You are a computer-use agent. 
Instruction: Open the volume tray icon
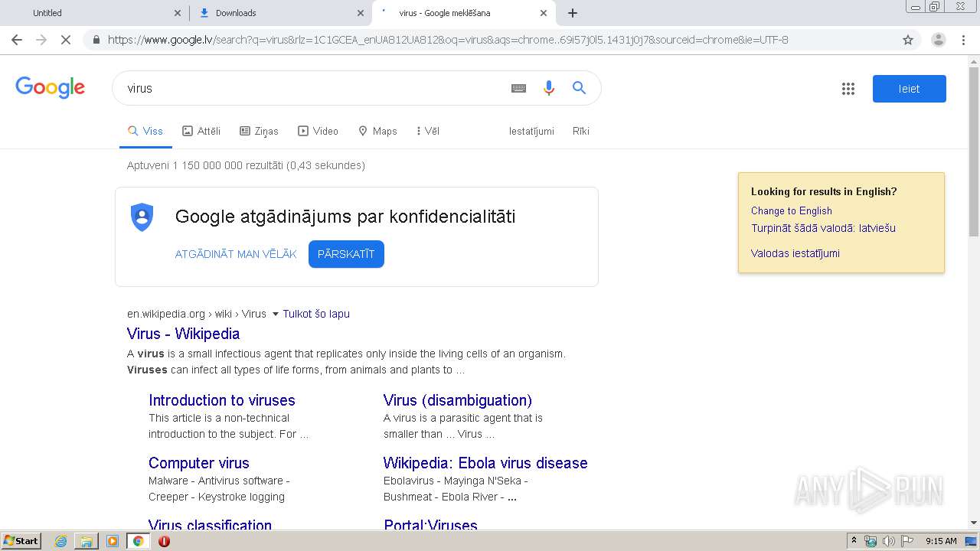point(889,541)
